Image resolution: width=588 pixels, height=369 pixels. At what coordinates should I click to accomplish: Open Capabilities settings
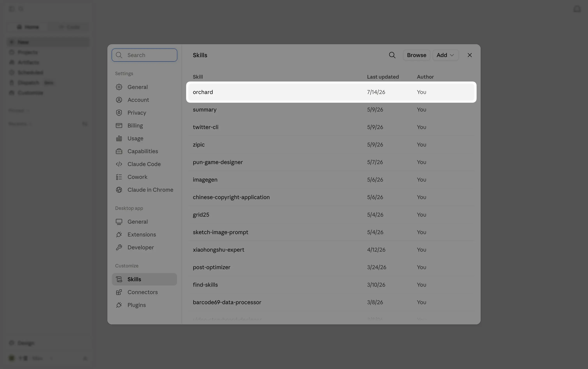click(x=144, y=151)
